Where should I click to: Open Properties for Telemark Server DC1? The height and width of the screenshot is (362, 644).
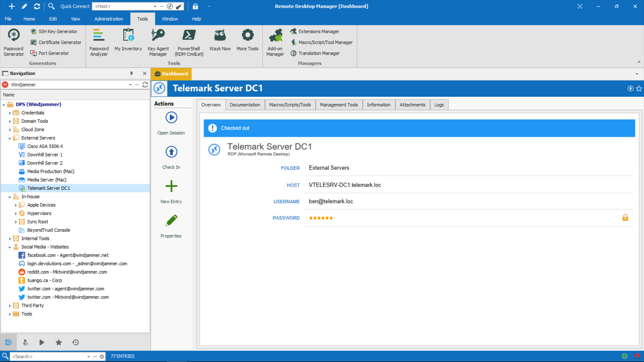point(171,226)
